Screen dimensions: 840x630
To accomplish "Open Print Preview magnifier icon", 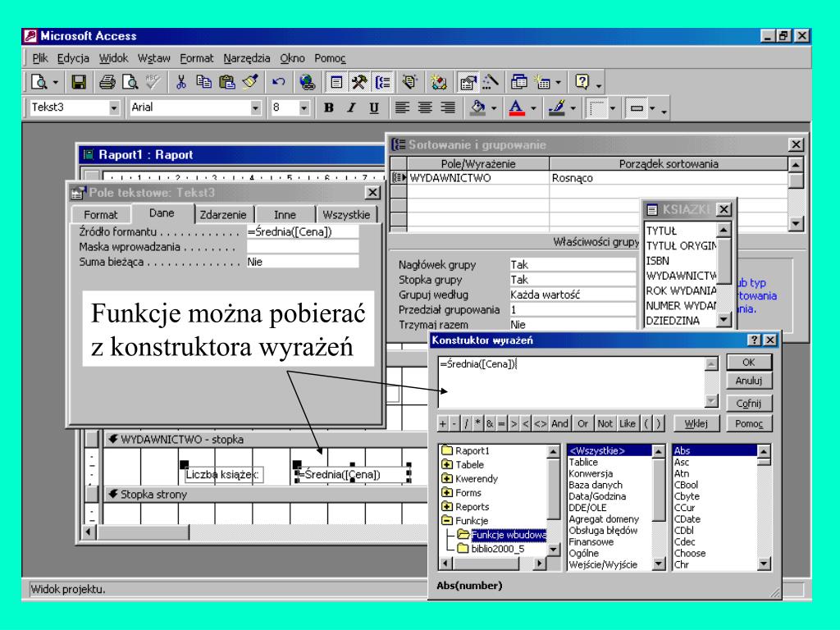I will (x=130, y=82).
